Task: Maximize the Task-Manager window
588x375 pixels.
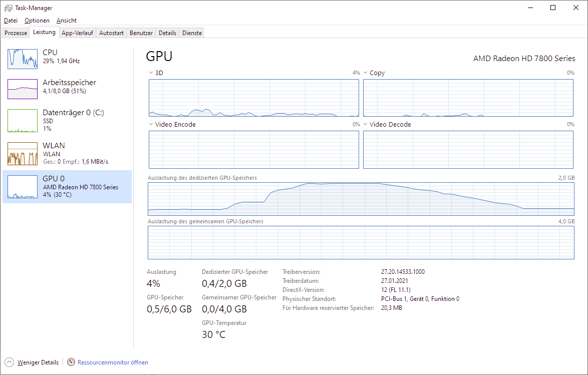Action: click(x=553, y=8)
